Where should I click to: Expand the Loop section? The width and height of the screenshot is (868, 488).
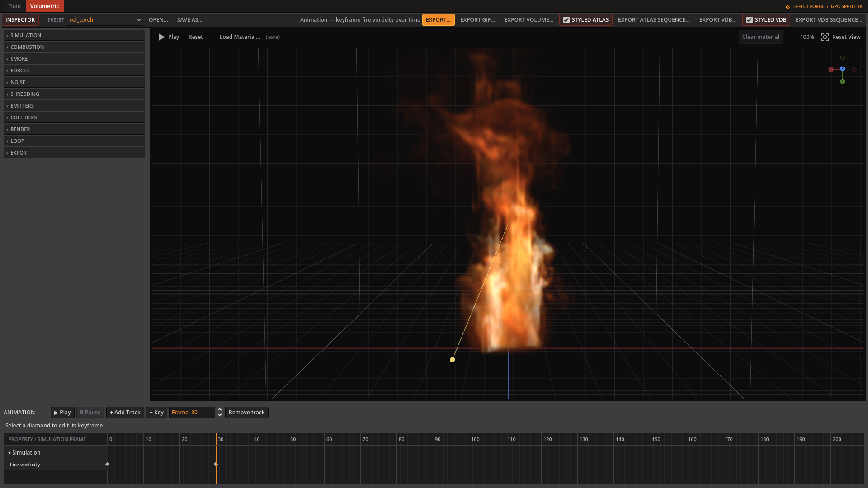(x=74, y=141)
